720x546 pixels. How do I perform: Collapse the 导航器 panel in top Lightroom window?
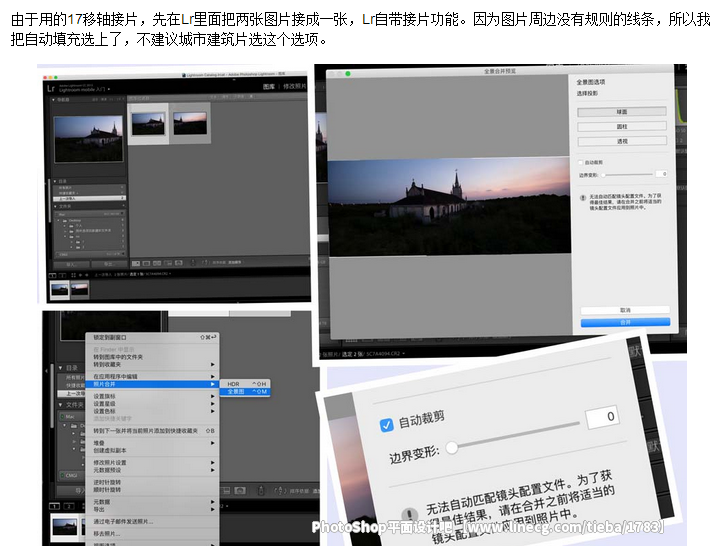coord(53,100)
